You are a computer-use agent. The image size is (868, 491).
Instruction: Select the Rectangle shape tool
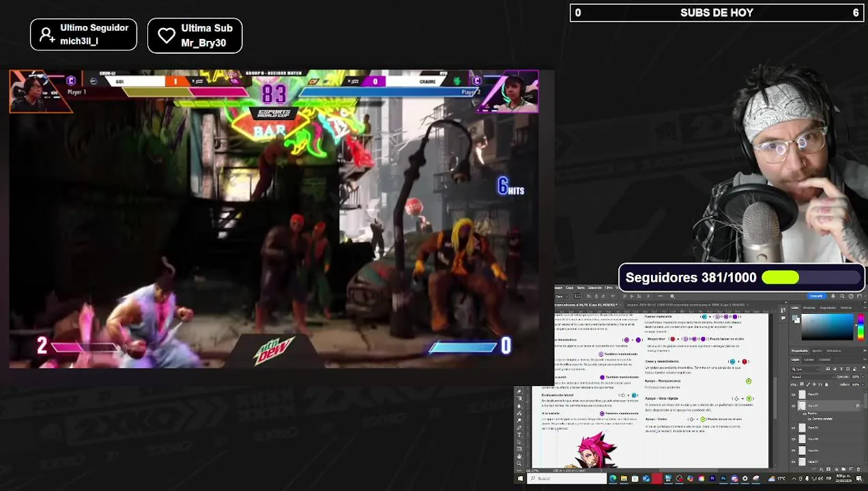click(x=519, y=449)
